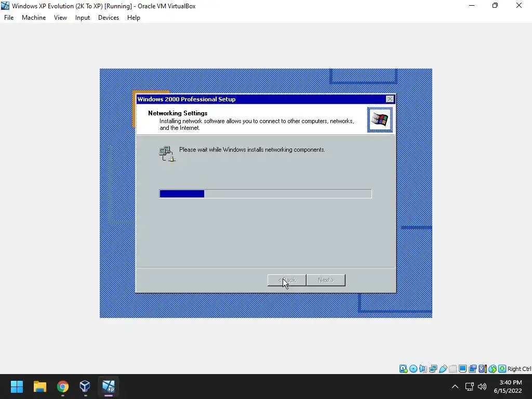532x399 pixels.
Task: Click the disabled Next button in Setup
Action: 326,280
